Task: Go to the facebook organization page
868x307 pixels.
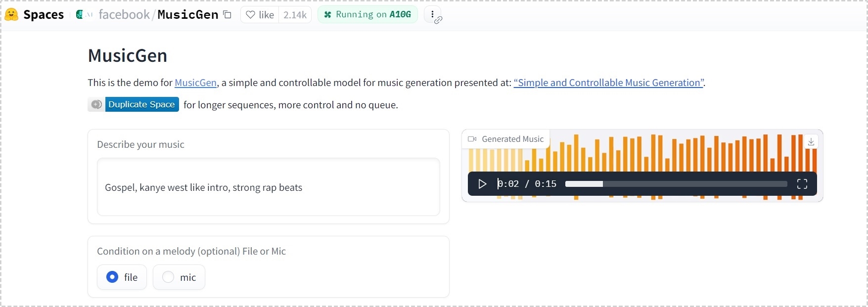Action: 124,15
